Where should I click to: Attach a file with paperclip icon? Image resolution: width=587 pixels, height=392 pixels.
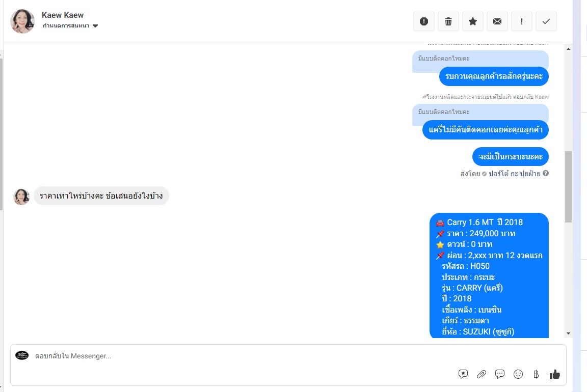[x=482, y=374]
